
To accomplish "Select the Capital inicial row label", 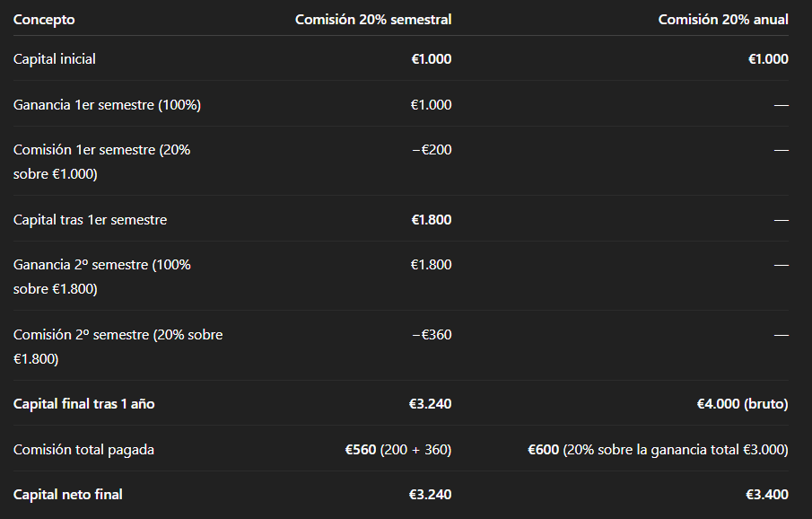I will point(55,59).
